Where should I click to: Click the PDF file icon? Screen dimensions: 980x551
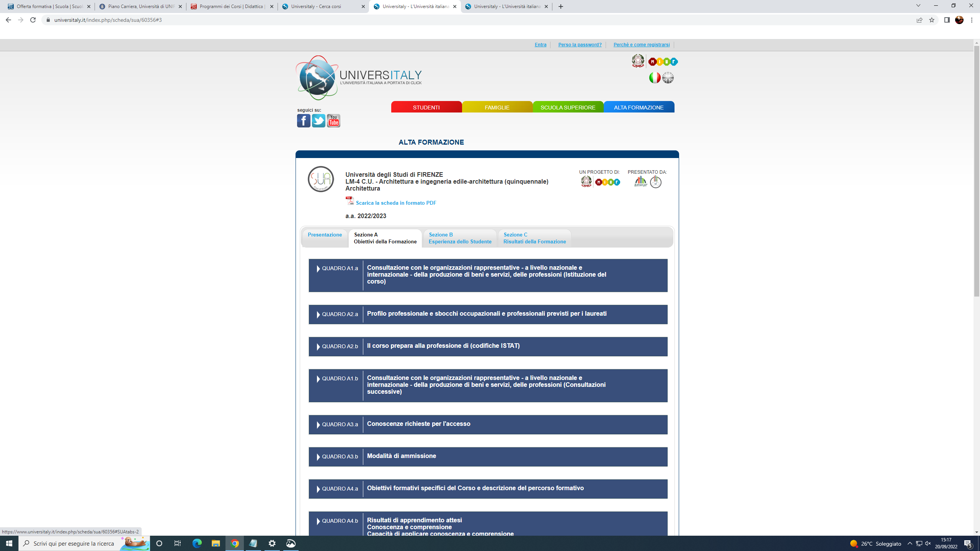[350, 201]
